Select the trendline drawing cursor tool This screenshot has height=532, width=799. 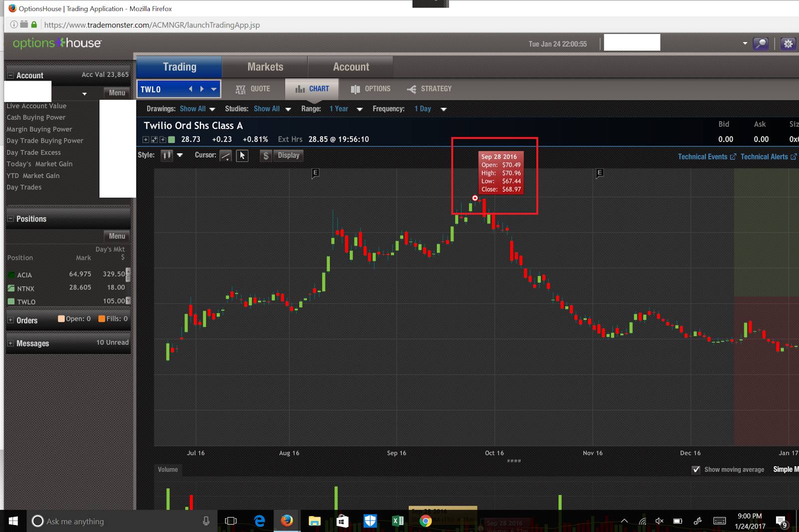pyautogui.click(x=226, y=156)
